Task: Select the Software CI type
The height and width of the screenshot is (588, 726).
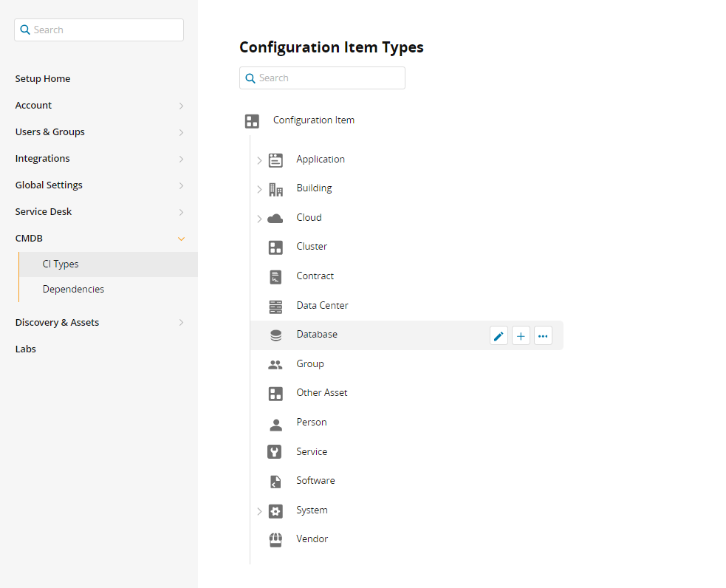Action: [315, 481]
